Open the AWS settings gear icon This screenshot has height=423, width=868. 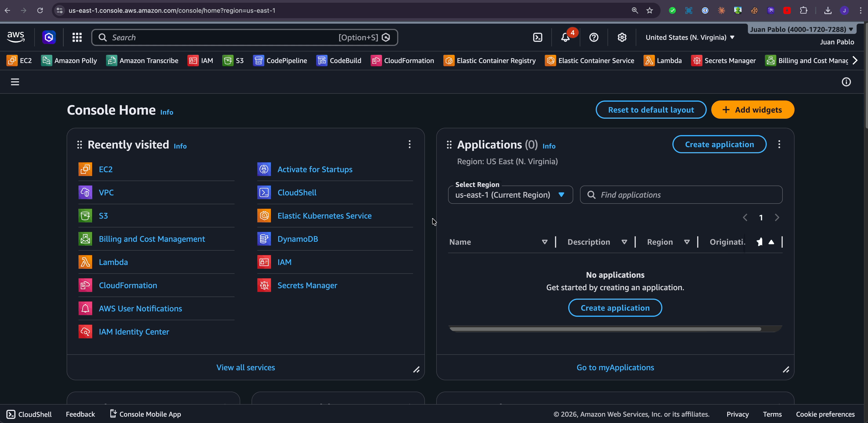[x=622, y=37]
